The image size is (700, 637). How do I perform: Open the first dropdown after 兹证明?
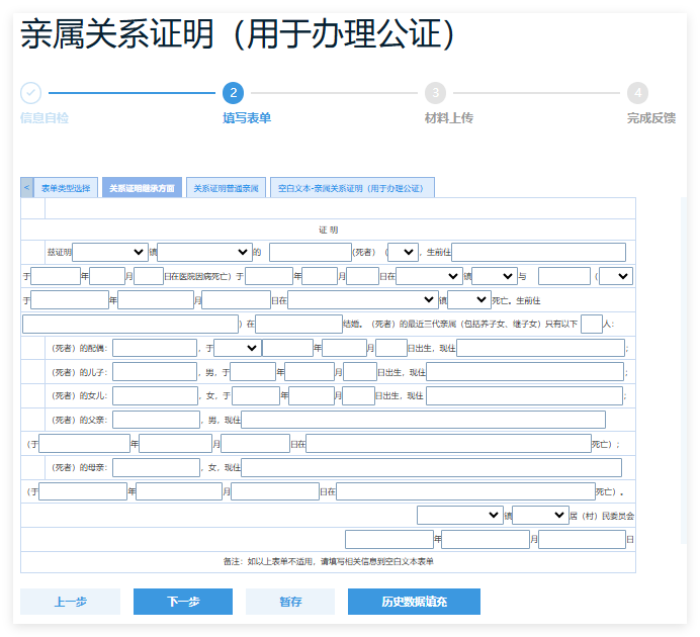110,252
